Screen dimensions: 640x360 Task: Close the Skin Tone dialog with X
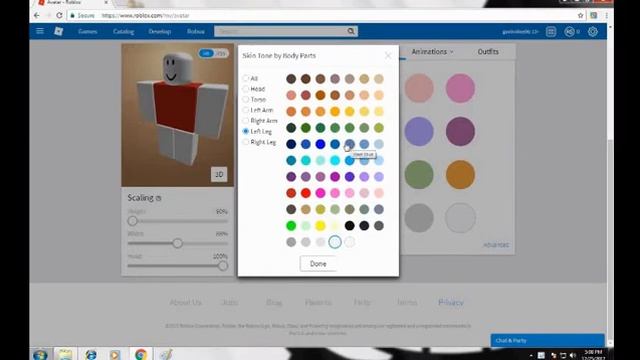(x=388, y=56)
